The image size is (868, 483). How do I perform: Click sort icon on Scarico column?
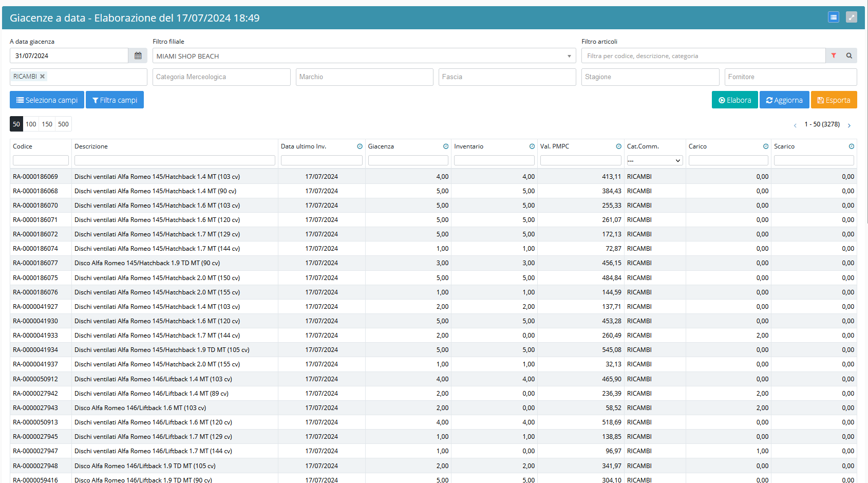852,146
